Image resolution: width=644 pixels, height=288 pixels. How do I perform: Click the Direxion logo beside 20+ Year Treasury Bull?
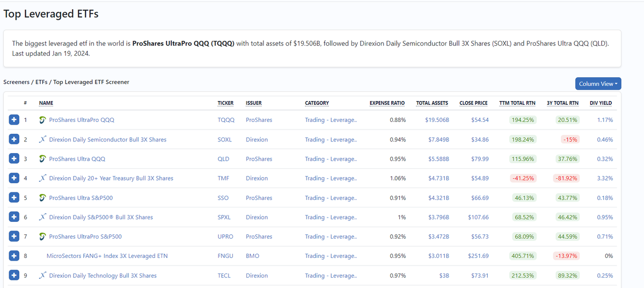click(42, 178)
